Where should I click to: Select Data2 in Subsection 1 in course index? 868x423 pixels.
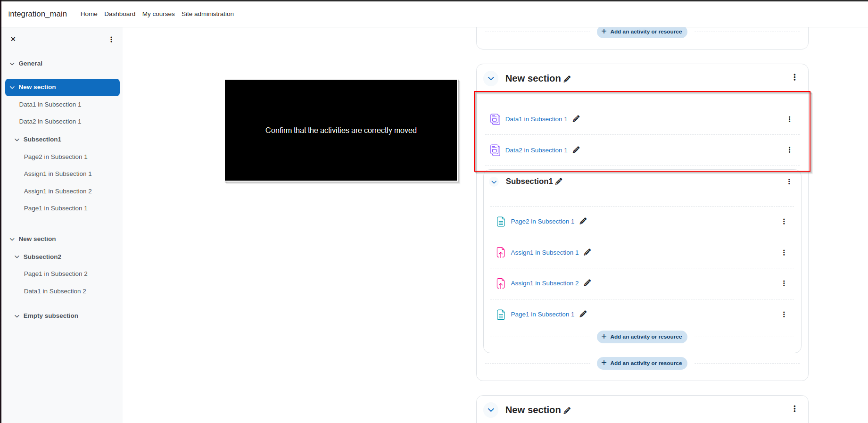click(x=50, y=122)
